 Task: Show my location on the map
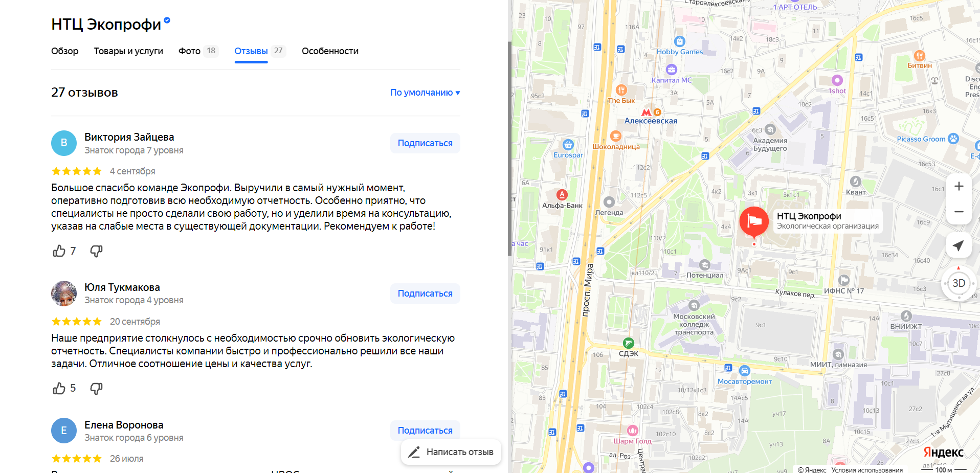[x=959, y=245]
